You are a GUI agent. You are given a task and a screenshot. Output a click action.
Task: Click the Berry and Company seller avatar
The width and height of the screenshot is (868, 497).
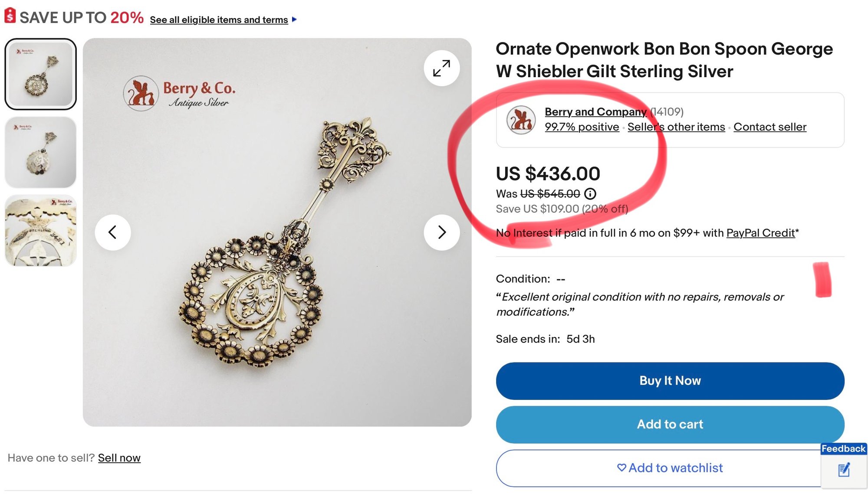tap(521, 120)
